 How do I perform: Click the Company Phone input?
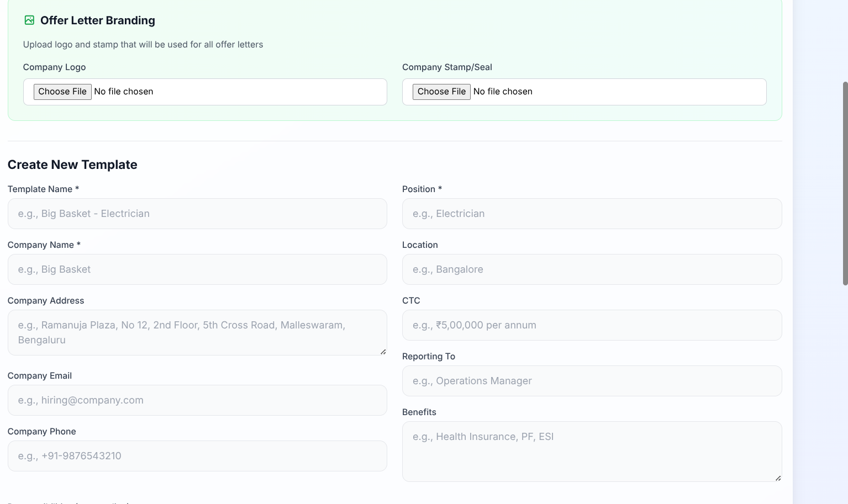tap(197, 456)
